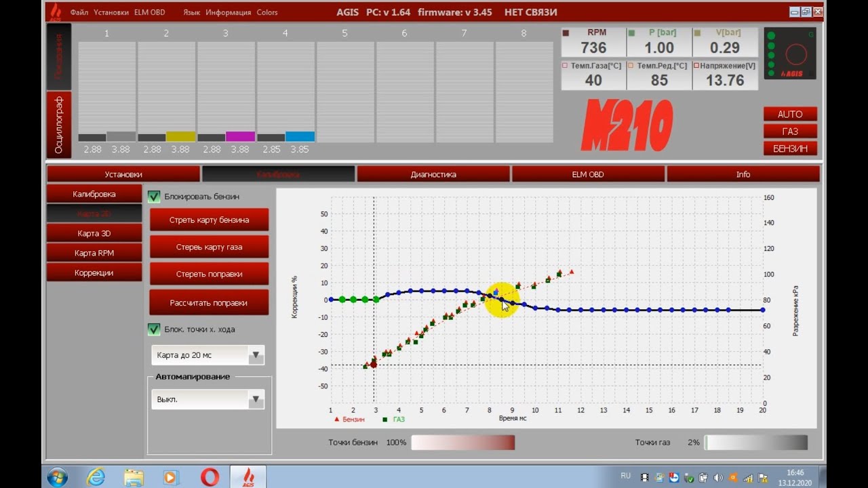The height and width of the screenshot is (488, 868).
Task: Click the yellow gas bar of injector 2
Action: coord(181,136)
